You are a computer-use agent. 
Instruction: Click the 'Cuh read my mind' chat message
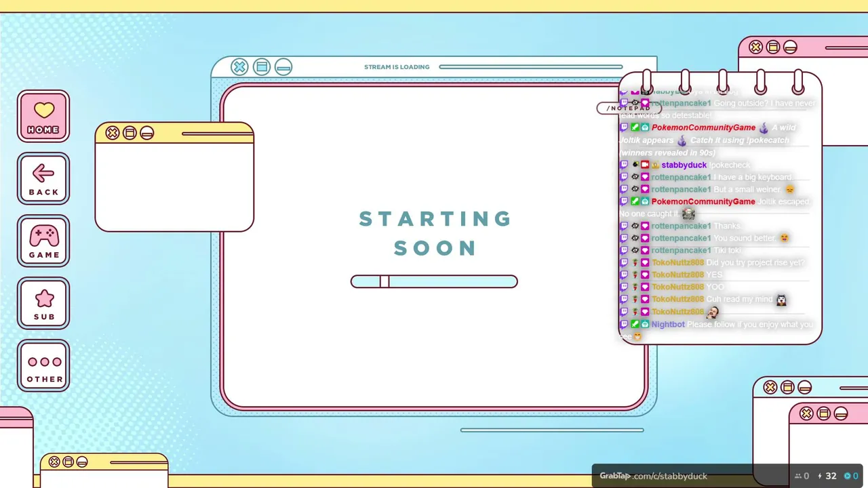point(739,299)
